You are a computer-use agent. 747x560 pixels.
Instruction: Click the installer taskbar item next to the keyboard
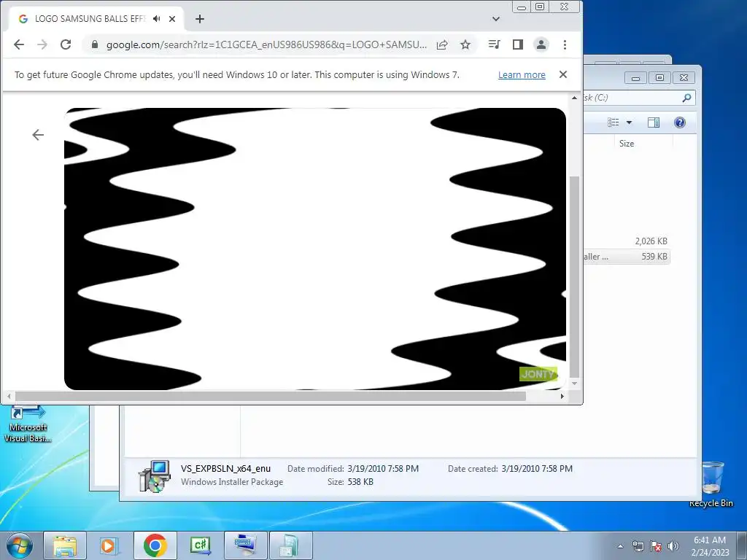pyautogui.click(x=291, y=545)
